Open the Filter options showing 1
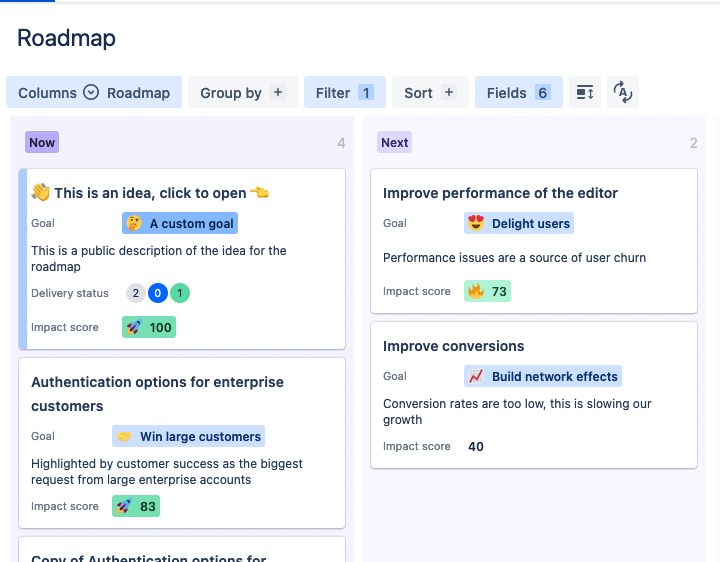Viewport: 720px width, 562px height. pos(345,92)
